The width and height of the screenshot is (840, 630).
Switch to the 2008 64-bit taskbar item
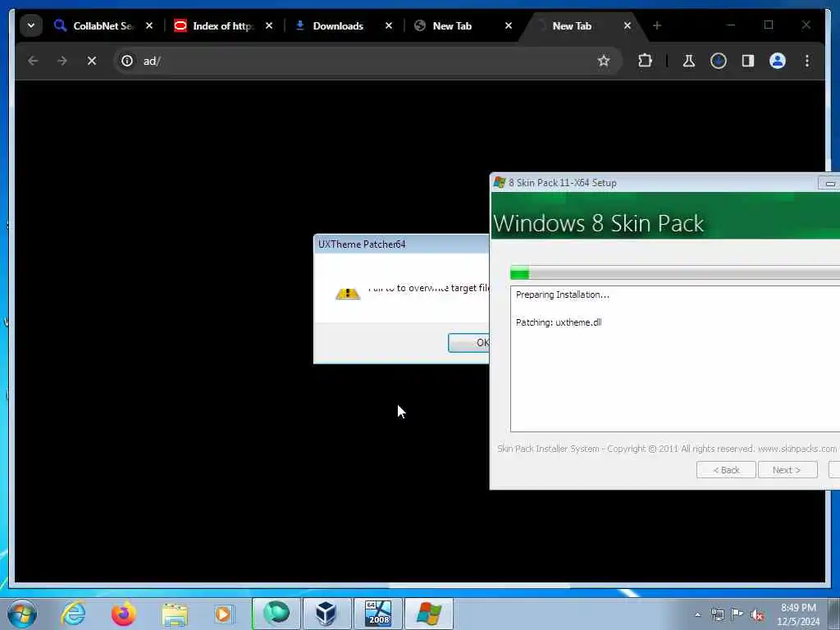[377, 614]
